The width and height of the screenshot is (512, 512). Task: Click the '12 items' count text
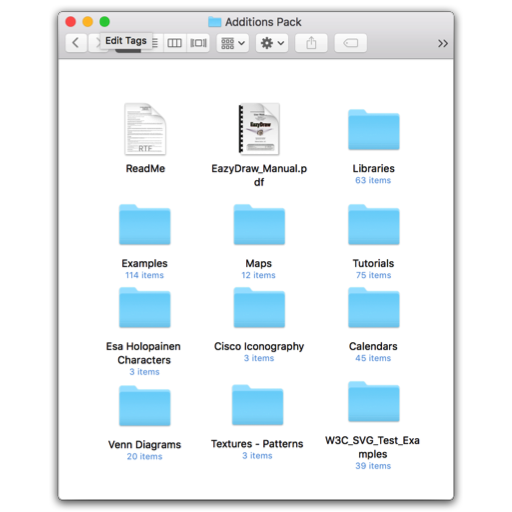pos(259,275)
